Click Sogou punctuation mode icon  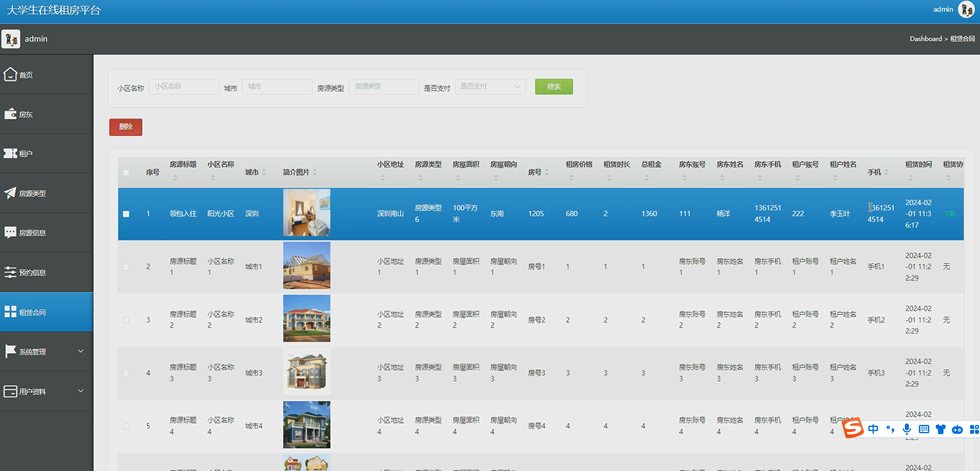pos(890,429)
